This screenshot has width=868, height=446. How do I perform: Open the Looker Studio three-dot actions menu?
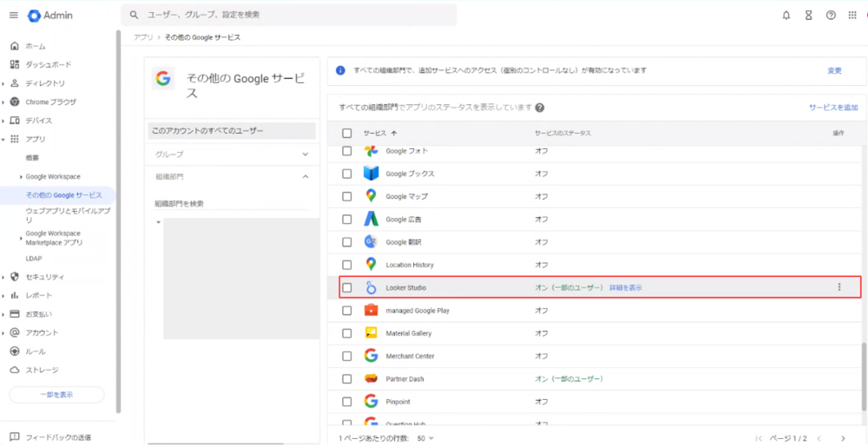click(839, 287)
